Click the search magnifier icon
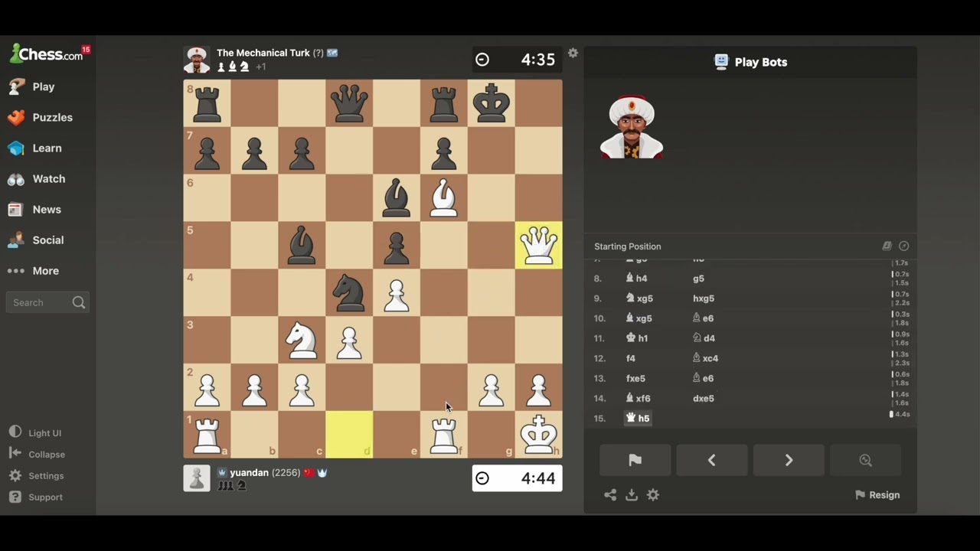980x551 pixels. pyautogui.click(x=78, y=302)
